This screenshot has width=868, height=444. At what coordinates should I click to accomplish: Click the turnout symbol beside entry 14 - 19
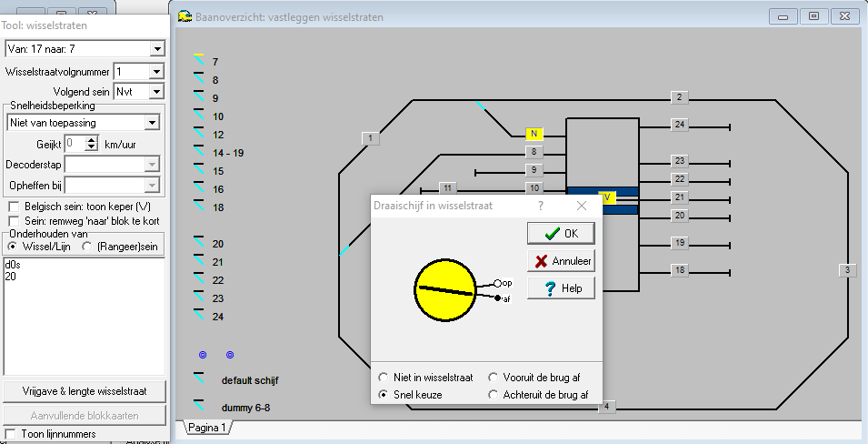point(199,153)
